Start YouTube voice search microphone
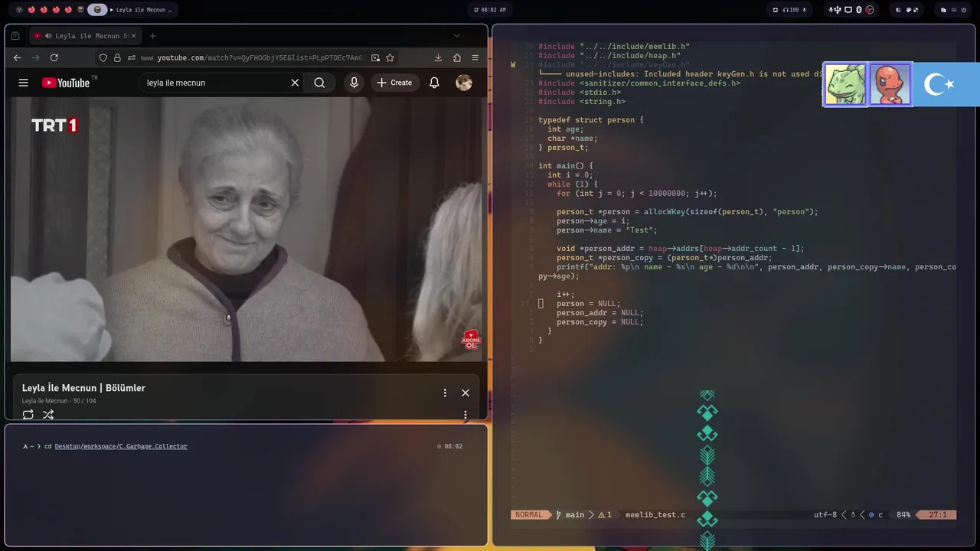The height and width of the screenshot is (551, 980). (354, 83)
